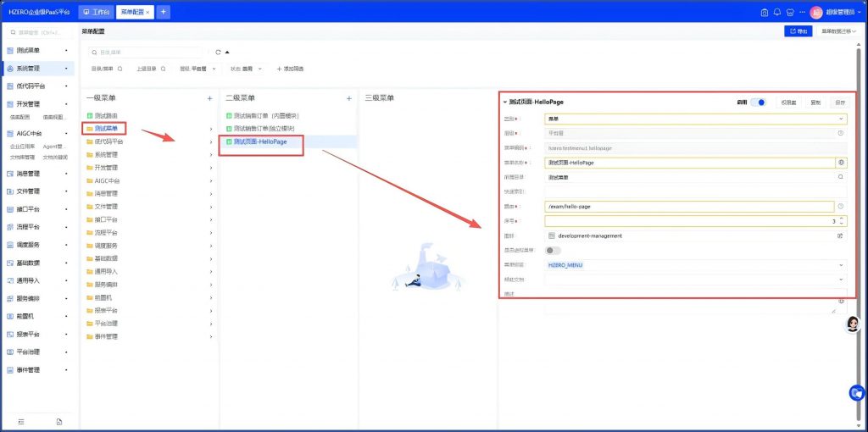Click the refresh icon beside the menu search

click(x=218, y=53)
